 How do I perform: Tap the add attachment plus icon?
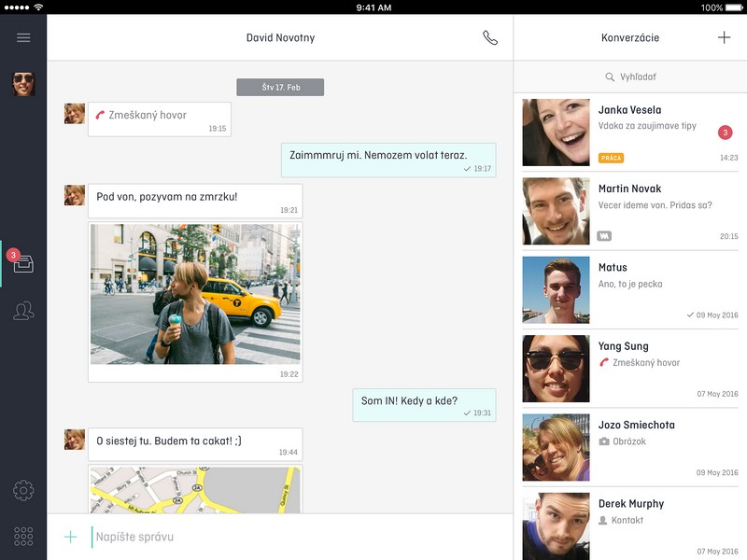point(70,537)
